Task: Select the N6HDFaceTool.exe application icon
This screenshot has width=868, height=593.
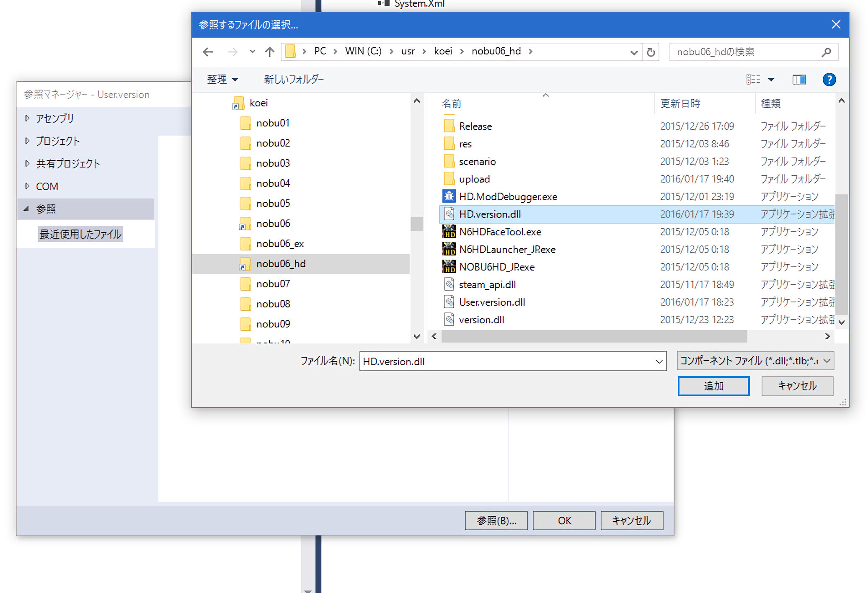Action: pyautogui.click(x=449, y=232)
